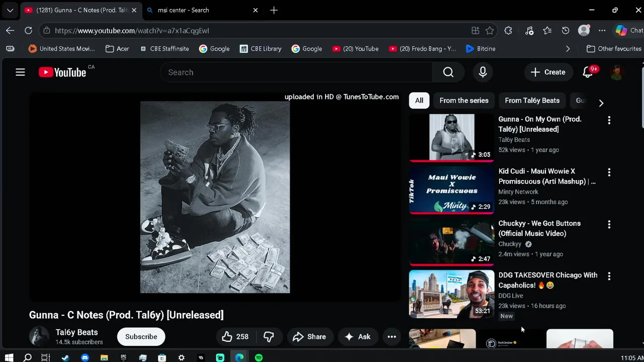Image resolution: width=644 pixels, height=362 pixels.
Task: View site information lock icon
Action: [46, 31]
